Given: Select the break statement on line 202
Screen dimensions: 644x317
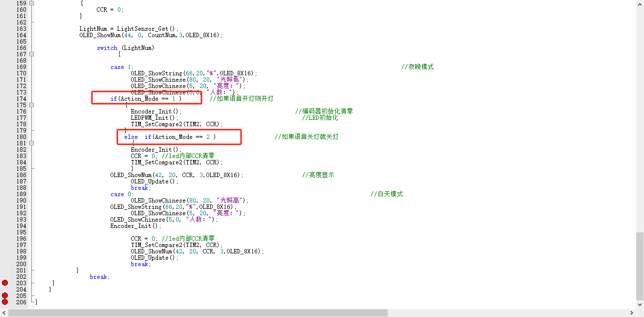Looking at the screenshot, I should click(99, 276).
